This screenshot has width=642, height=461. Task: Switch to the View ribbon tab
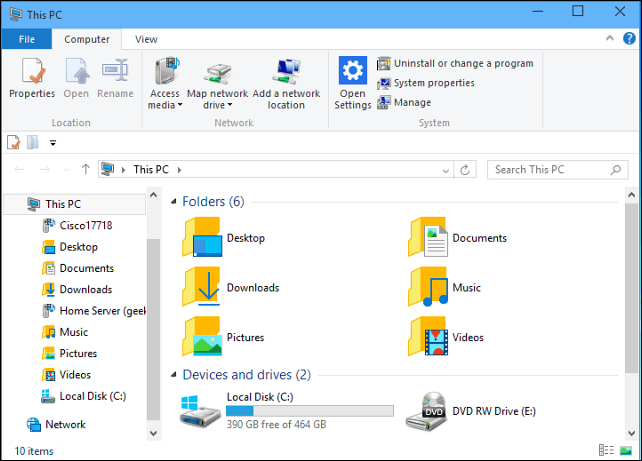146,39
